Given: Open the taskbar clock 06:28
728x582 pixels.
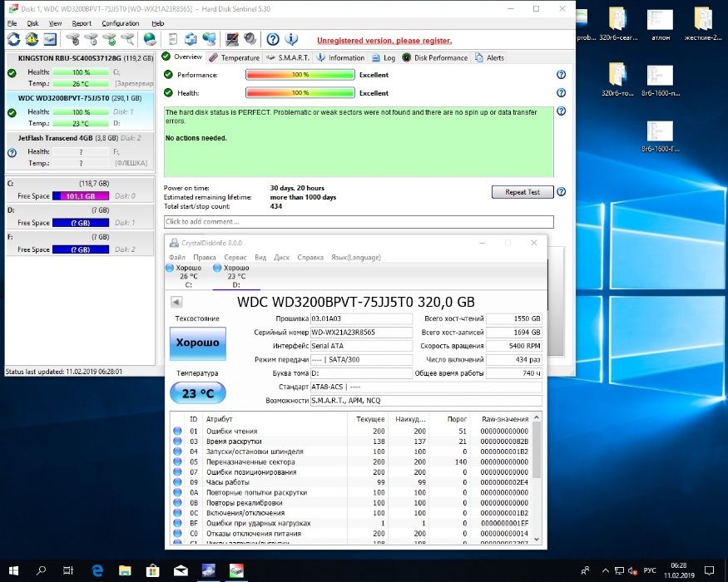Looking at the screenshot, I should click(x=679, y=570).
